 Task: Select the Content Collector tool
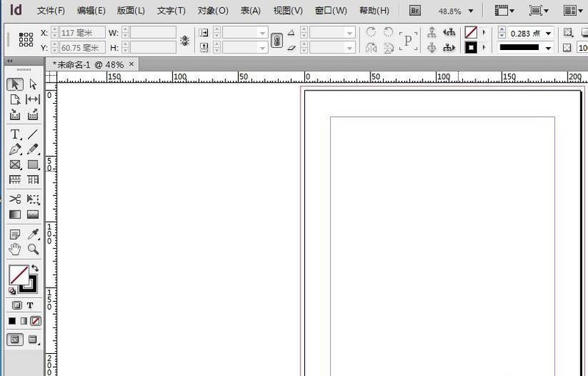pyautogui.click(x=15, y=115)
